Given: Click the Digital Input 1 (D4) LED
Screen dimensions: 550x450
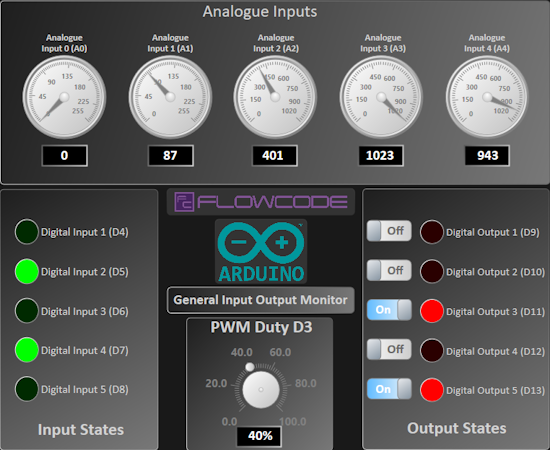Looking at the screenshot, I should tap(27, 231).
